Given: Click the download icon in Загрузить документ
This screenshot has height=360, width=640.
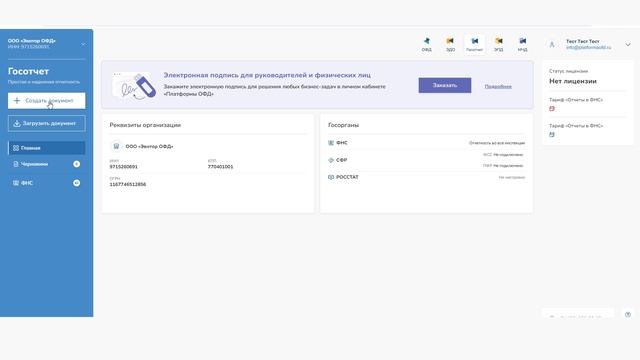Looking at the screenshot, I should (17, 123).
